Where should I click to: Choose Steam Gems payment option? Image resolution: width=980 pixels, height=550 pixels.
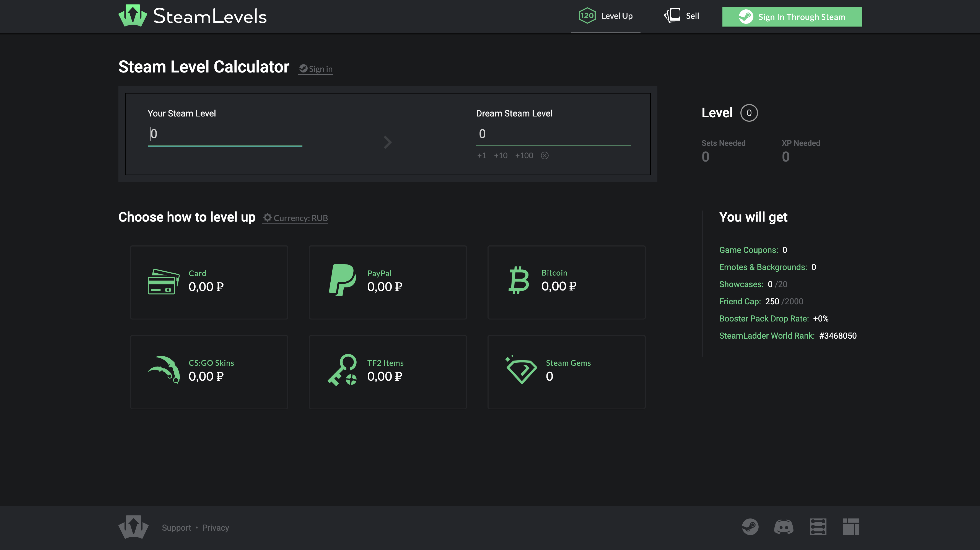click(x=566, y=372)
